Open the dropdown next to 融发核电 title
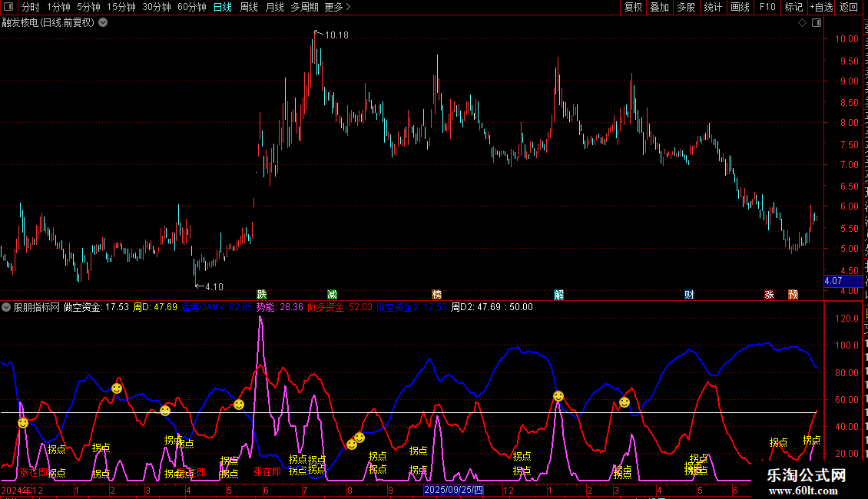The width and height of the screenshot is (868, 499). (103, 23)
